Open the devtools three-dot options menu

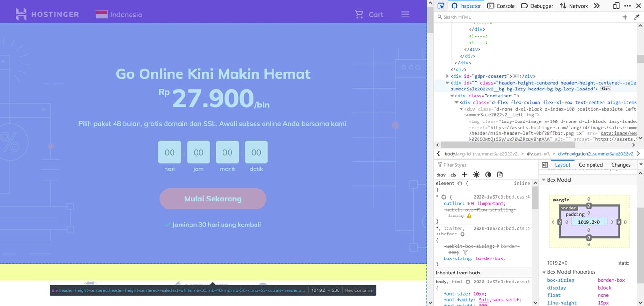coord(627,6)
